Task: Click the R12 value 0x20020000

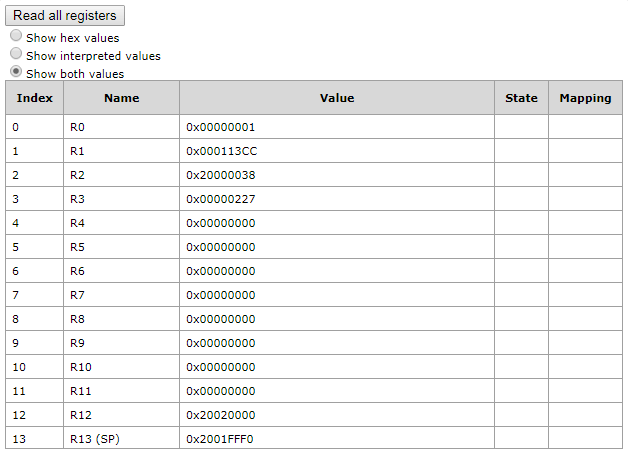Action: (x=221, y=415)
